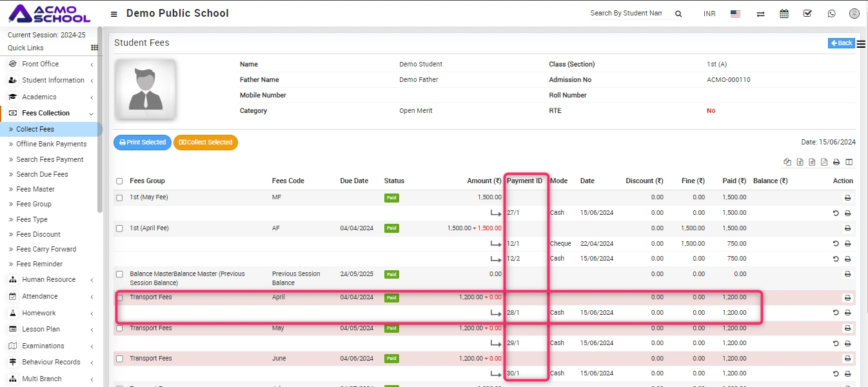Toggle select-all checkbox in table header
The image size is (868, 387).
(119, 181)
